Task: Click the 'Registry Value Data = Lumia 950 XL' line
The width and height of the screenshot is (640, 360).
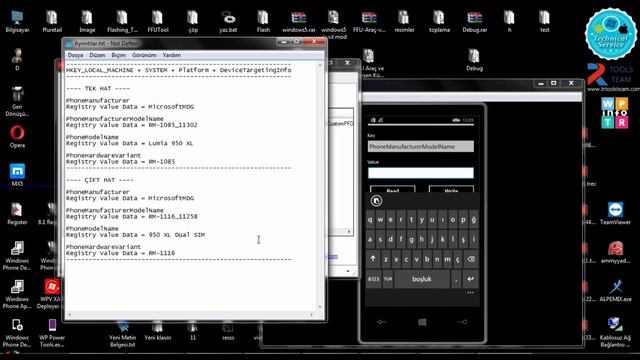Action: pyautogui.click(x=129, y=143)
